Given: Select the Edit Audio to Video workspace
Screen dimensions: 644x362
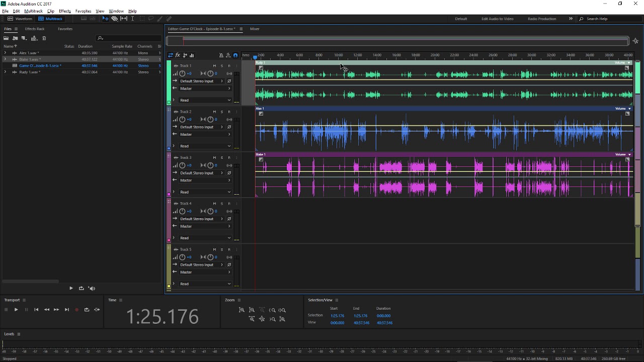Looking at the screenshot, I should click(497, 19).
